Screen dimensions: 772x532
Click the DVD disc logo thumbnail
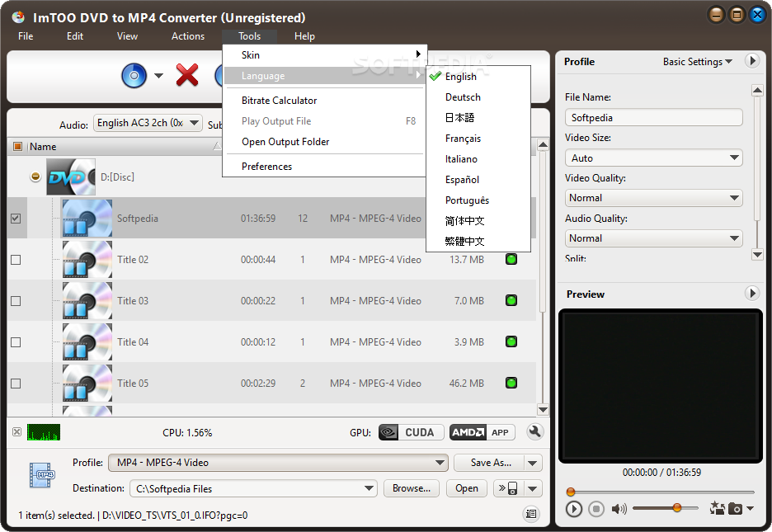click(71, 177)
